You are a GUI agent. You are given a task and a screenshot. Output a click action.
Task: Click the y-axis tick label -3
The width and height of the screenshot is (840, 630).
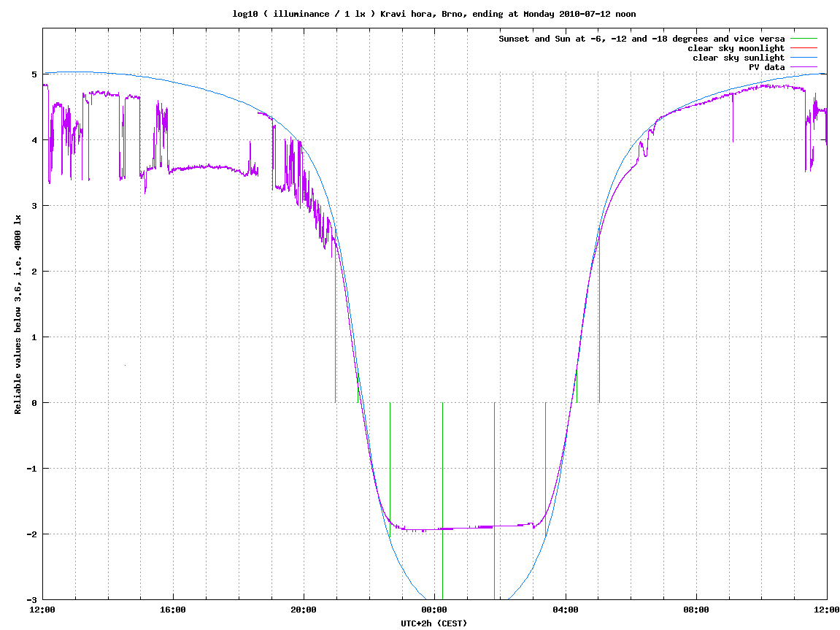coord(32,600)
